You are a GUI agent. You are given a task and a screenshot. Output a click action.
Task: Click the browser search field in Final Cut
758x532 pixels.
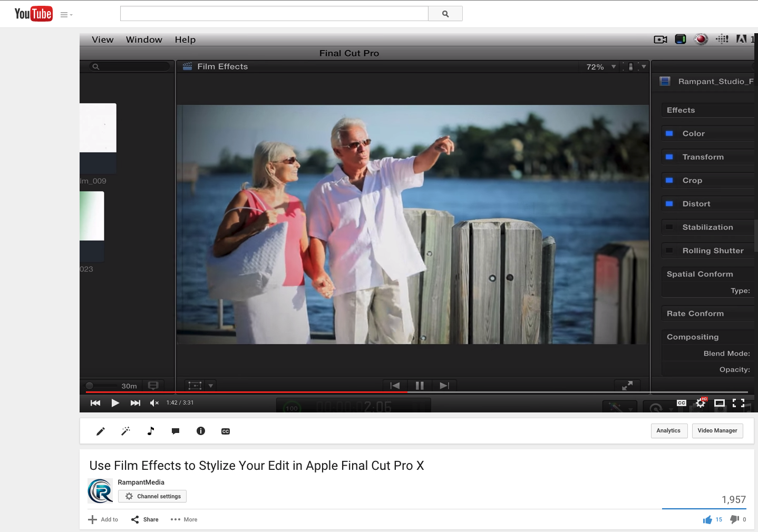pos(129,66)
